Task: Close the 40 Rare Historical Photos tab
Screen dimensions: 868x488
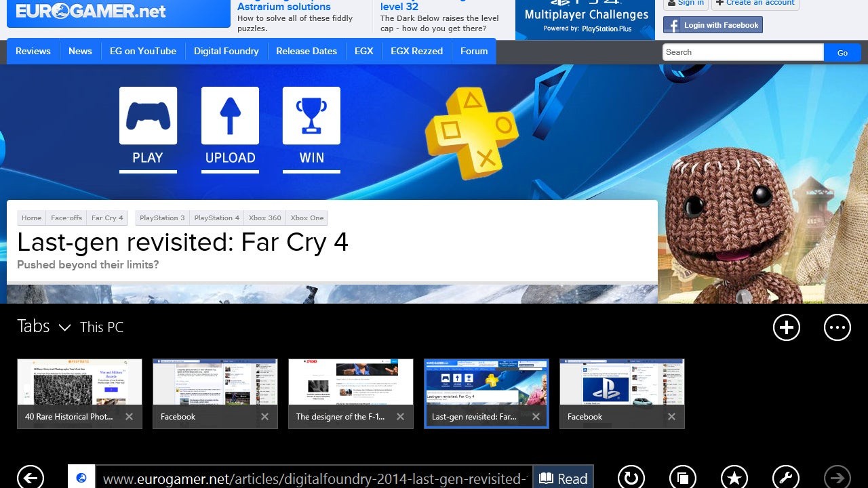Action: click(129, 417)
